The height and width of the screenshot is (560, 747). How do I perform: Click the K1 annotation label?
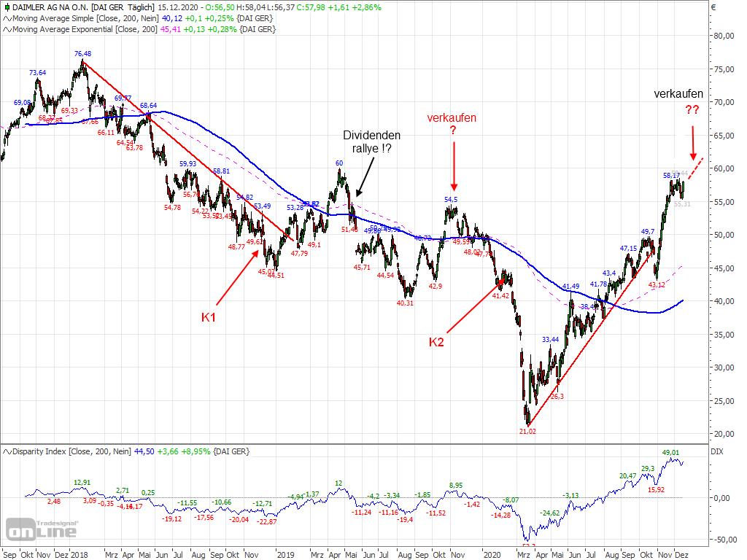(209, 318)
